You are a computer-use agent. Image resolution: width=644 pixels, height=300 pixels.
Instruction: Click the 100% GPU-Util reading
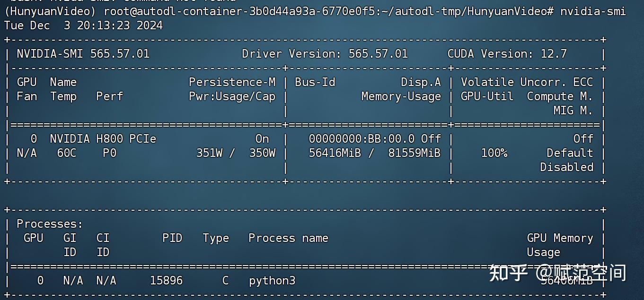tap(494, 153)
